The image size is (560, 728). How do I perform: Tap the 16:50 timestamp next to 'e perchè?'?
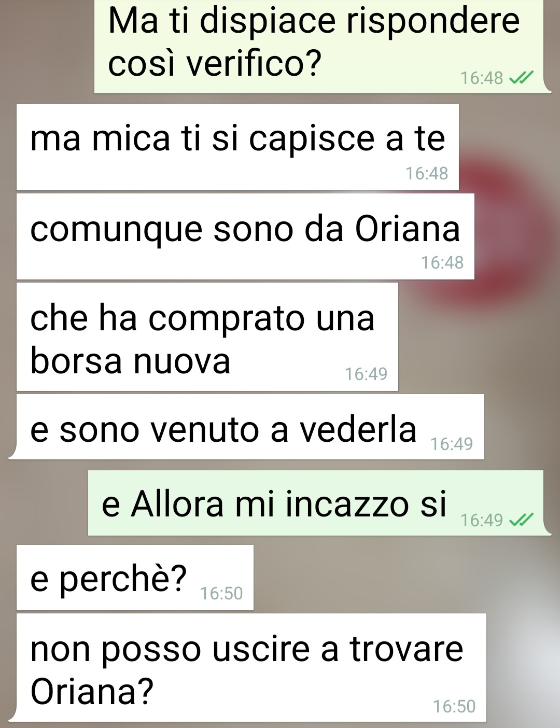(x=221, y=593)
